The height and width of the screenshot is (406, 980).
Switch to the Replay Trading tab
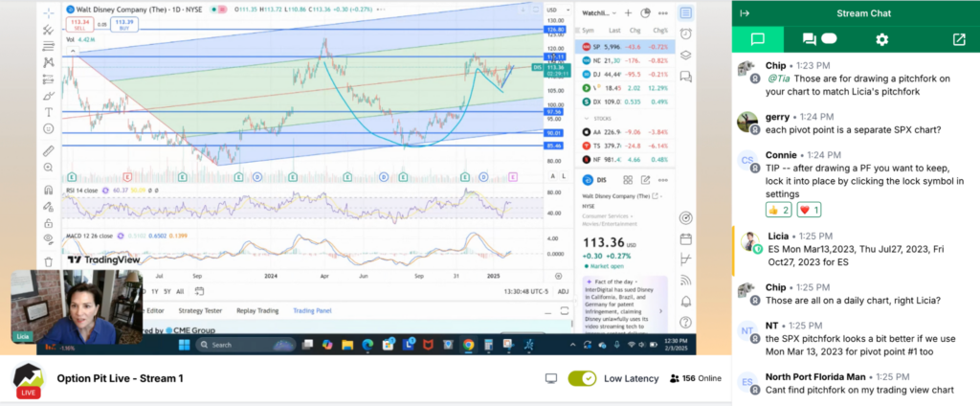[x=257, y=310]
